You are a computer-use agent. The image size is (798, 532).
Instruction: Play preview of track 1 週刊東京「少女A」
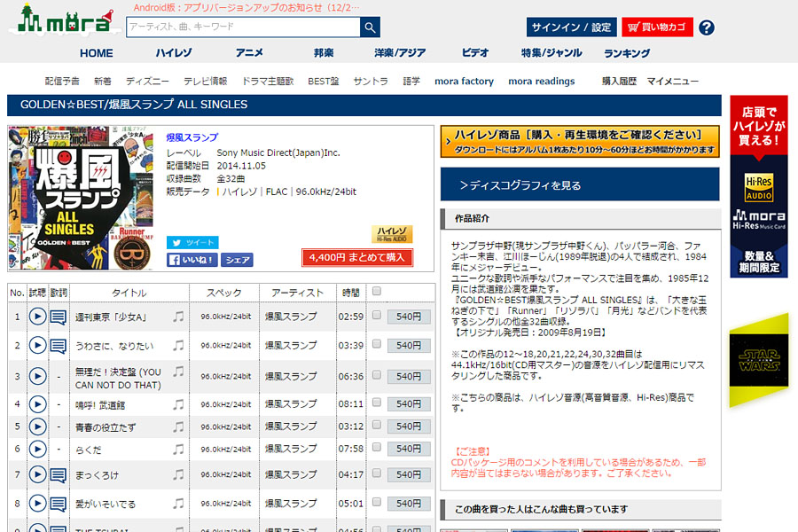tap(37, 317)
